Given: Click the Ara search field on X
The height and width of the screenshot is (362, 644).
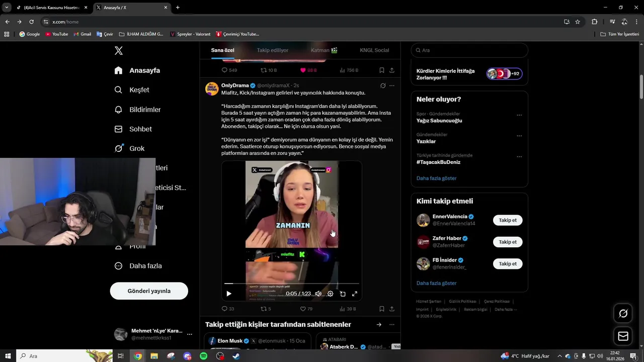Looking at the screenshot, I should (x=469, y=50).
